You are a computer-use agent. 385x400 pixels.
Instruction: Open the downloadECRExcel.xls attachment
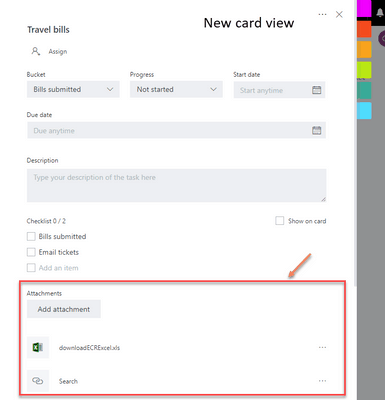(89, 348)
